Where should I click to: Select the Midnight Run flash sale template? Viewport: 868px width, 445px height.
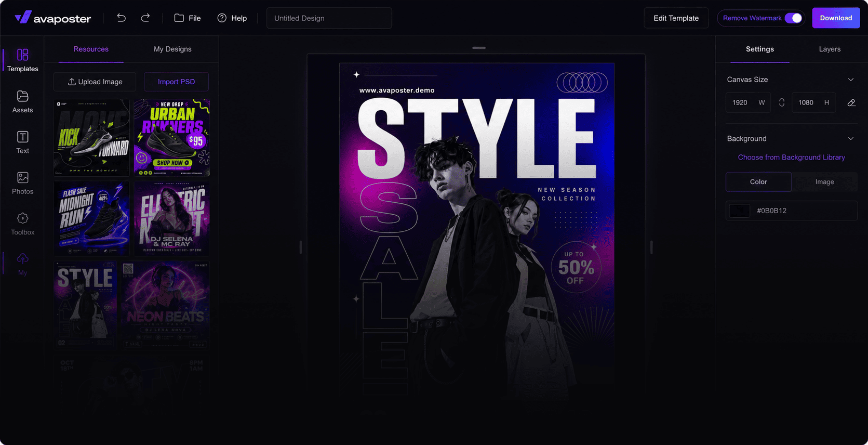point(91,218)
